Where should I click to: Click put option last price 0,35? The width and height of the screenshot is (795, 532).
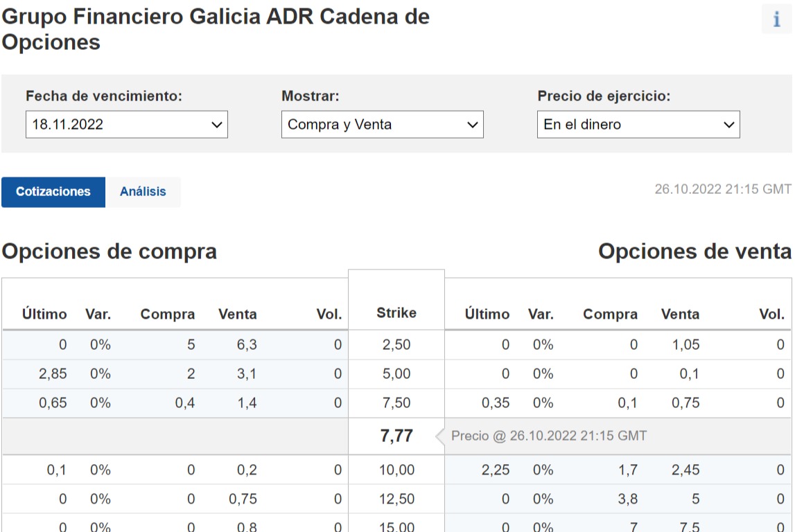[496, 403]
